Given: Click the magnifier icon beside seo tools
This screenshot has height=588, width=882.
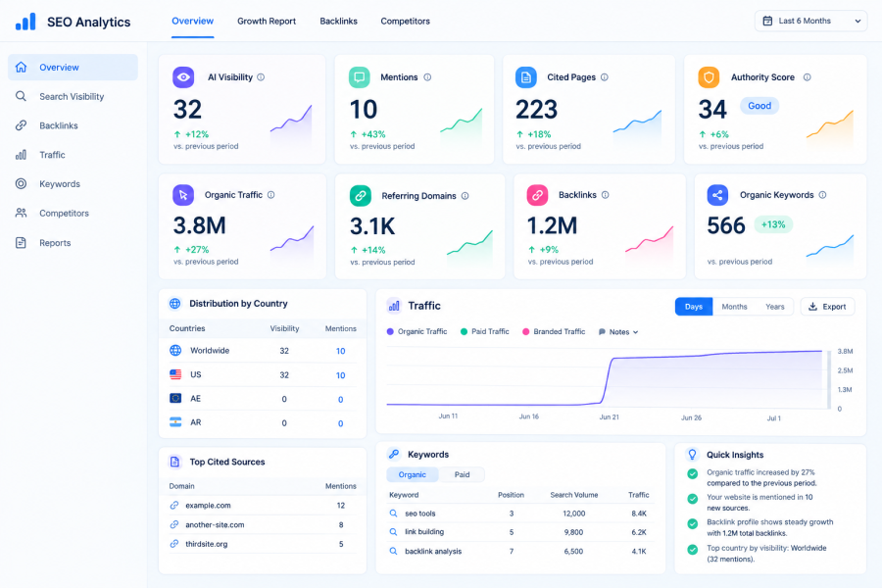Looking at the screenshot, I should click(x=394, y=514).
